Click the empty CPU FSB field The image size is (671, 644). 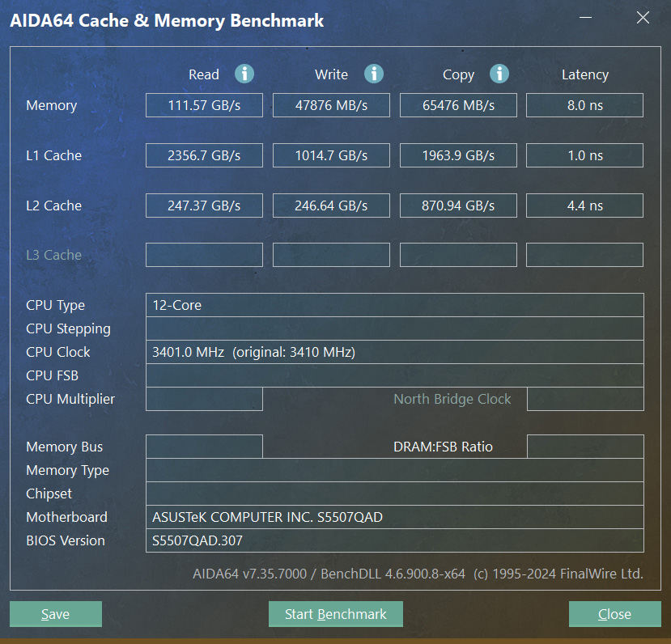pyautogui.click(x=394, y=375)
